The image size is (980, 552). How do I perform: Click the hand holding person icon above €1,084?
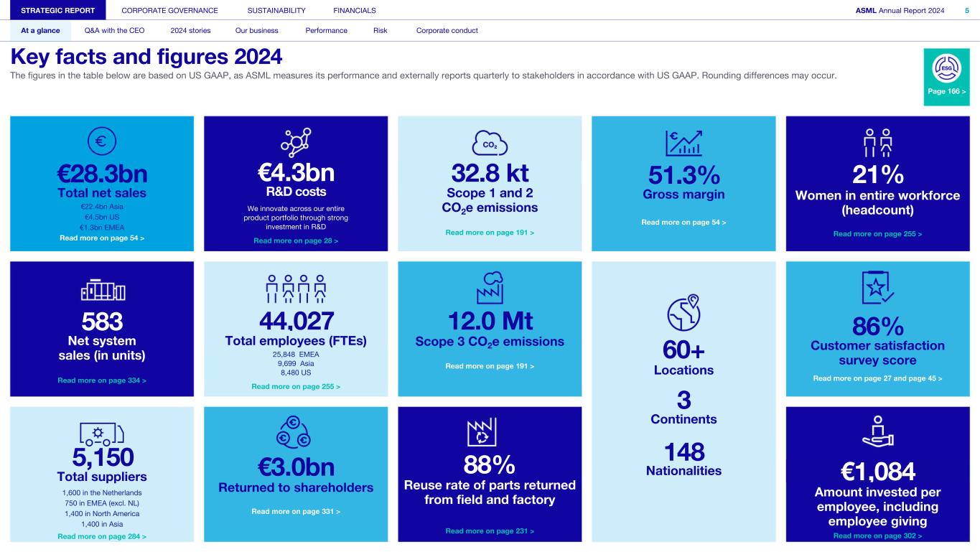pos(877,432)
